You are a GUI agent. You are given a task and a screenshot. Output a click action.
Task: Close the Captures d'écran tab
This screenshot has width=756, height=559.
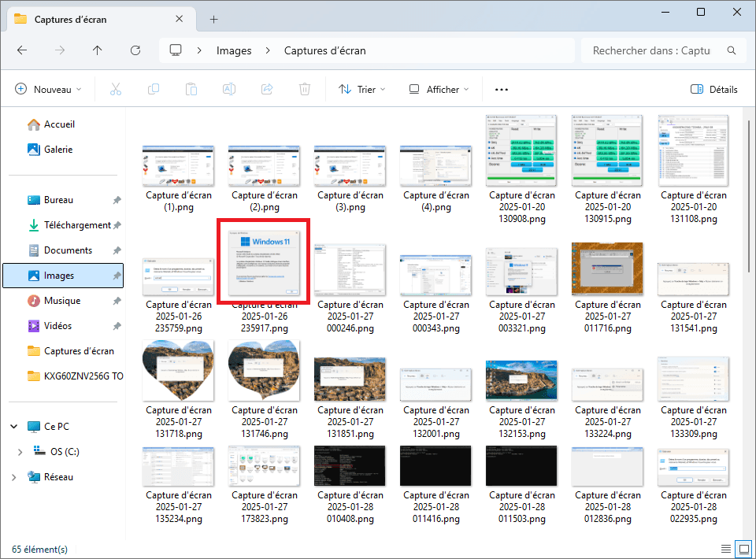(179, 19)
